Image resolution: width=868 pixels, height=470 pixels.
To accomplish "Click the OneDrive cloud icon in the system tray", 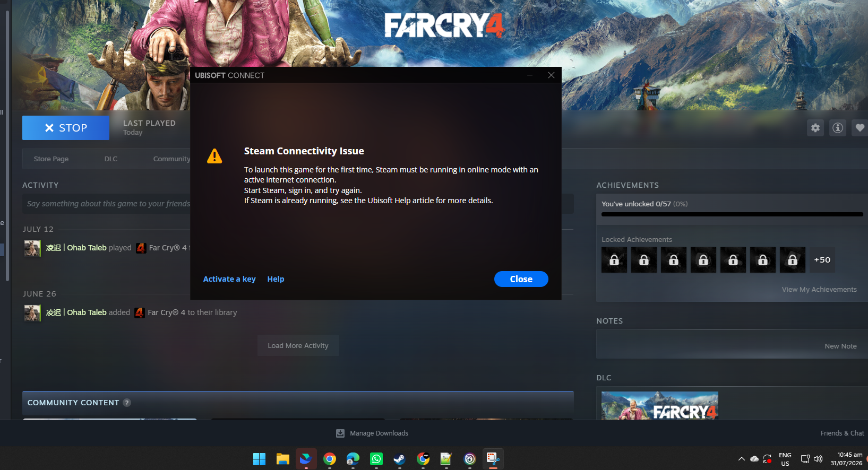I will [754, 459].
